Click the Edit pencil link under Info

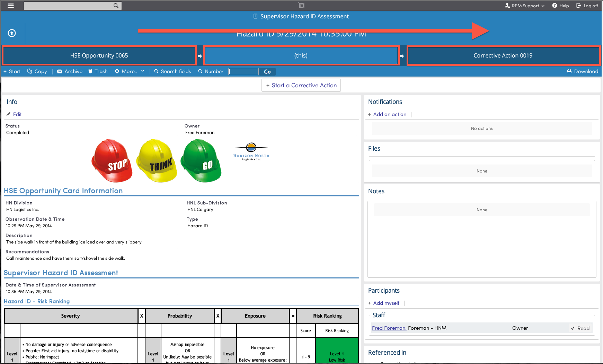pyautogui.click(x=14, y=114)
